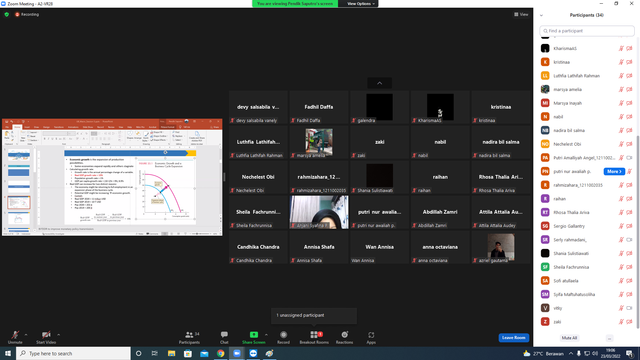This screenshot has height=360, width=640.
Task: Click Anjani Syafira video tile
Action: point(319,212)
